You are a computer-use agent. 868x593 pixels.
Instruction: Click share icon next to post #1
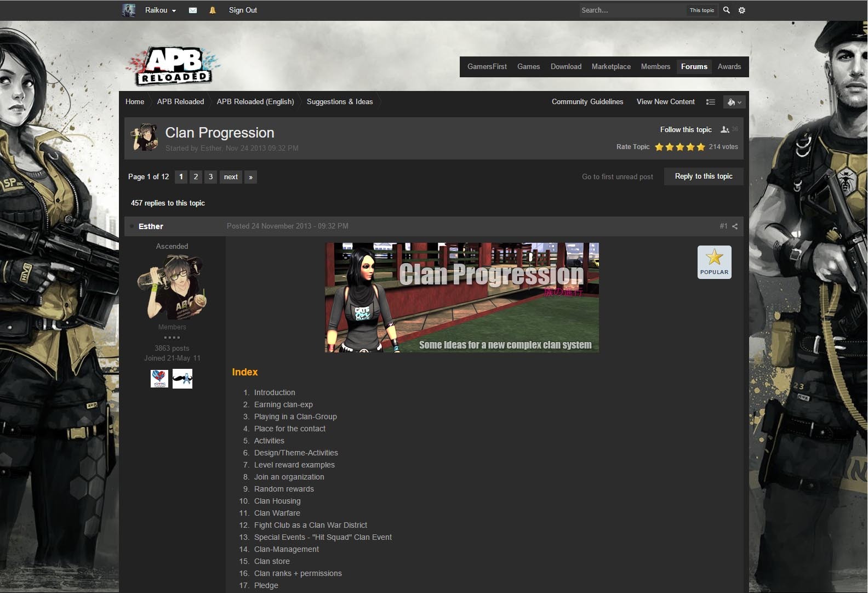735,226
